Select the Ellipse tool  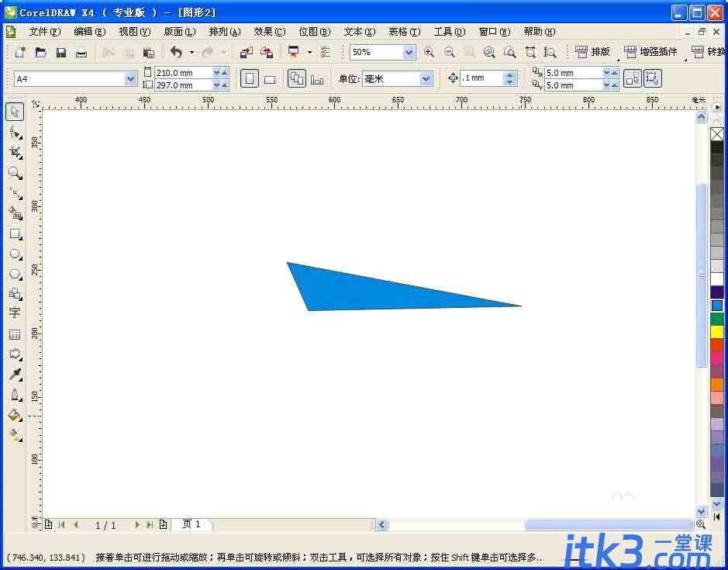tap(15, 254)
